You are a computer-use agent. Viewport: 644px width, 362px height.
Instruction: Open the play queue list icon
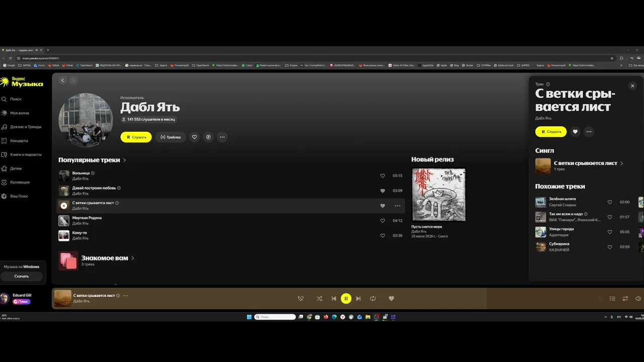pyautogui.click(x=612, y=299)
